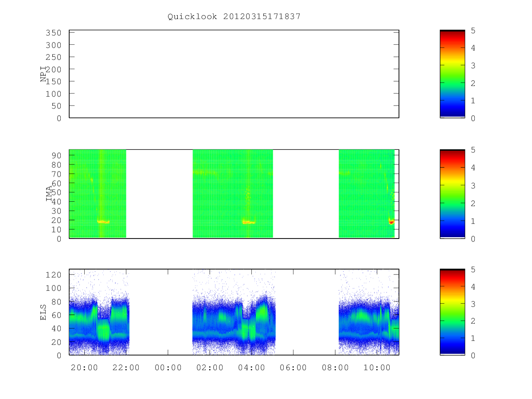
Task: Click the IMA panel color bar
Action: (452, 194)
